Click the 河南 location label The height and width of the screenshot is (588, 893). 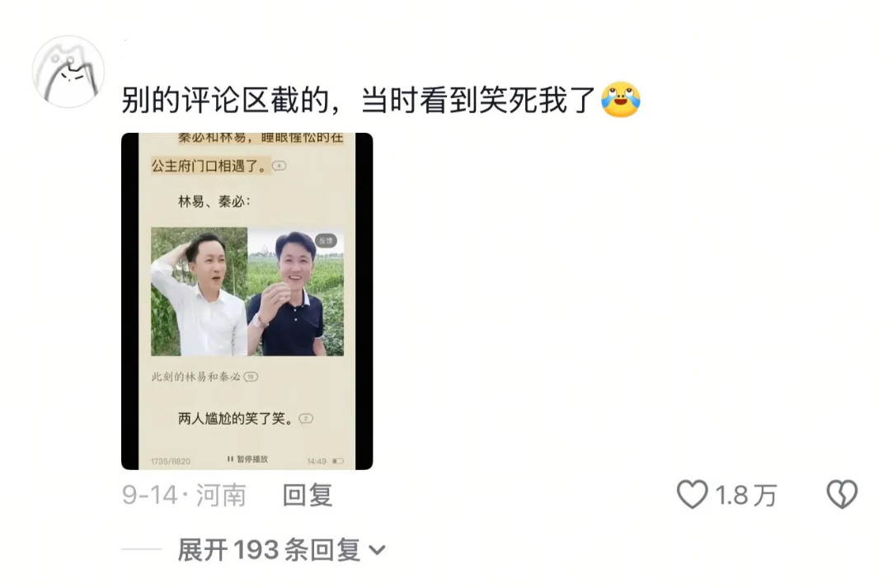click(221, 495)
